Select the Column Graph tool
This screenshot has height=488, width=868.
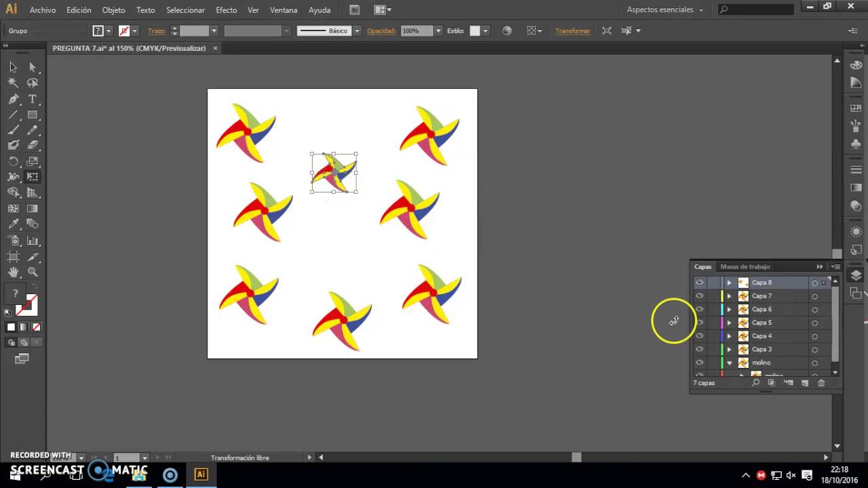(32, 241)
